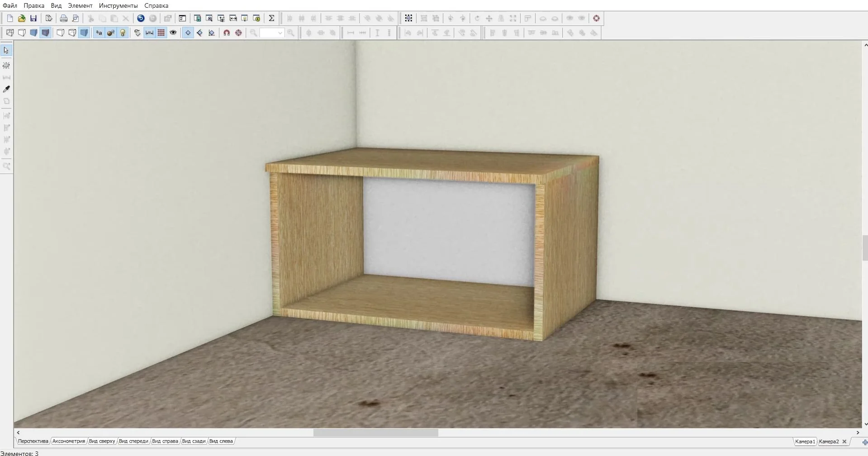The width and height of the screenshot is (868, 456).
Task: Switch to the Вид сверху tab
Action: [x=102, y=441]
